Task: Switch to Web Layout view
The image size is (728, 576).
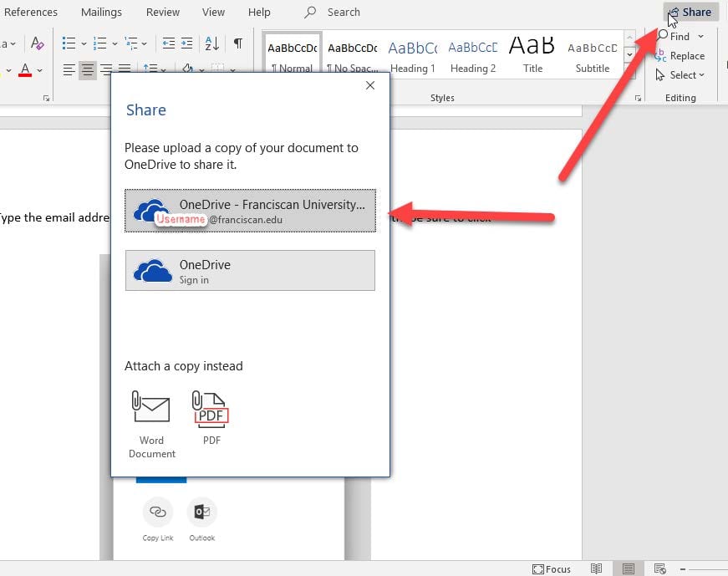Action: tap(659, 568)
